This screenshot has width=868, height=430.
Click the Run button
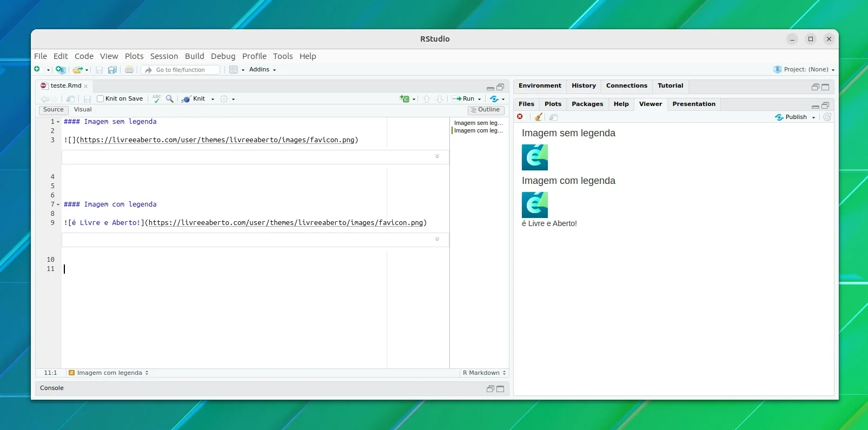(463, 99)
